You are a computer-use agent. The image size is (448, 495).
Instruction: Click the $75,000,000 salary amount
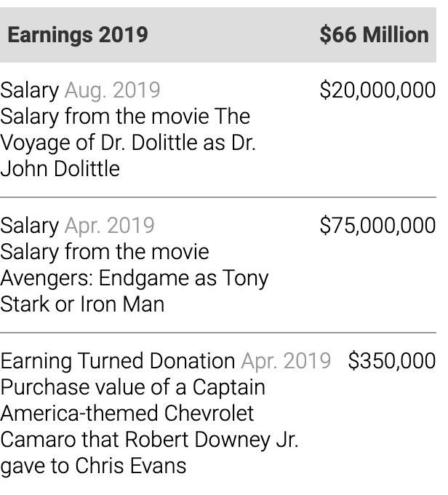(x=377, y=226)
